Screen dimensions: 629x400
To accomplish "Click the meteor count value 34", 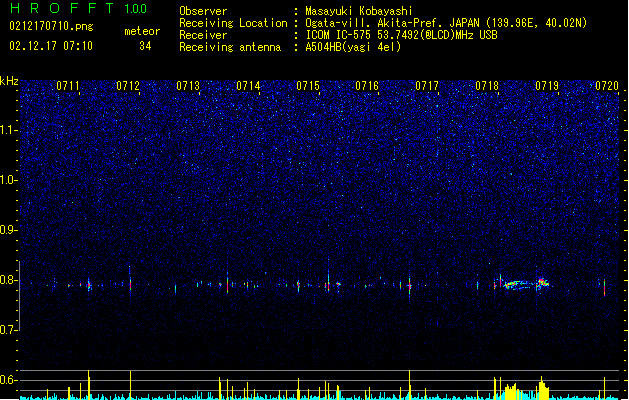I will coord(145,46).
